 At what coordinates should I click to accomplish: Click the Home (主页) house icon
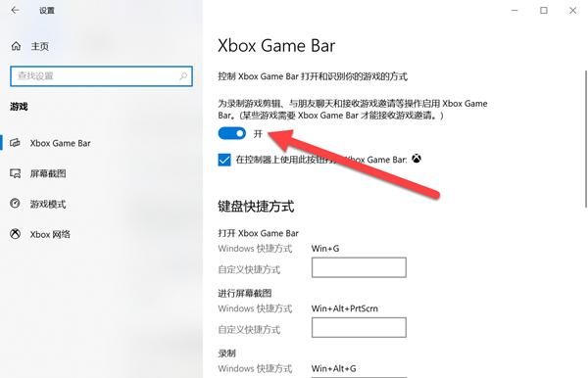[16, 46]
